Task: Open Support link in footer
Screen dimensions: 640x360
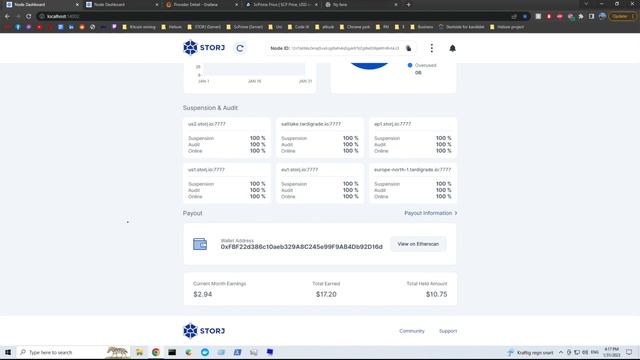Action: coord(448,331)
